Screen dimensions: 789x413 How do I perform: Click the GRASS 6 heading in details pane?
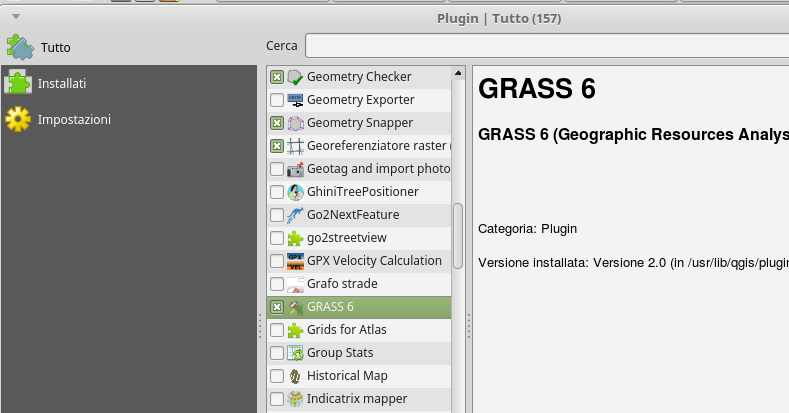[x=537, y=89]
